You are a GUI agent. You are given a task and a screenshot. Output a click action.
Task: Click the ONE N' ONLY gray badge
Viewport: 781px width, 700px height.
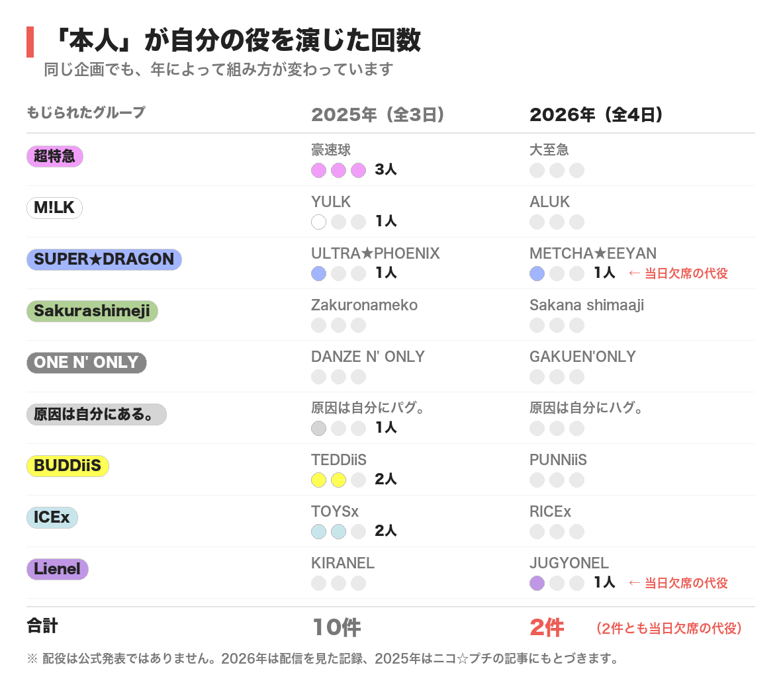click(87, 363)
